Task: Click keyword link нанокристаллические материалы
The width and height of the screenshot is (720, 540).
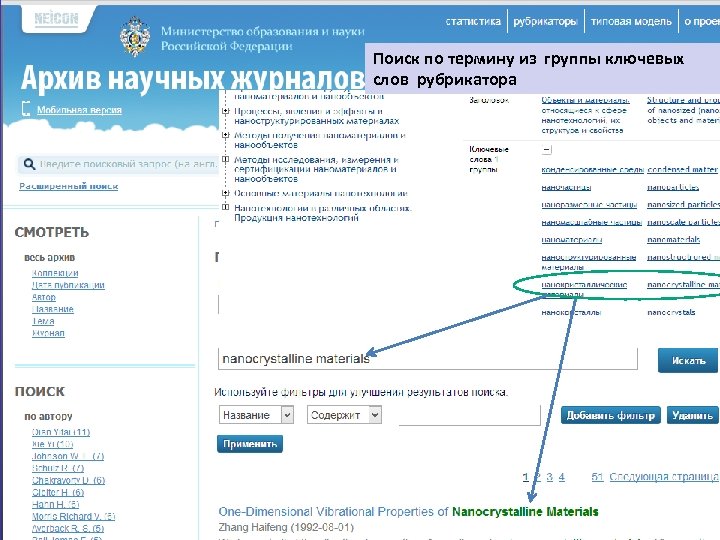Action: 584,289
